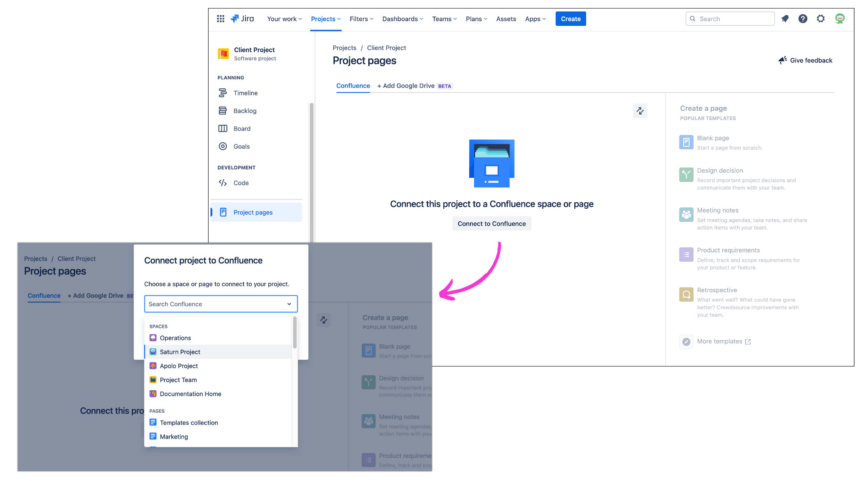The height and width of the screenshot is (481, 868).
Task: Open Goals under Planning
Action: click(241, 146)
